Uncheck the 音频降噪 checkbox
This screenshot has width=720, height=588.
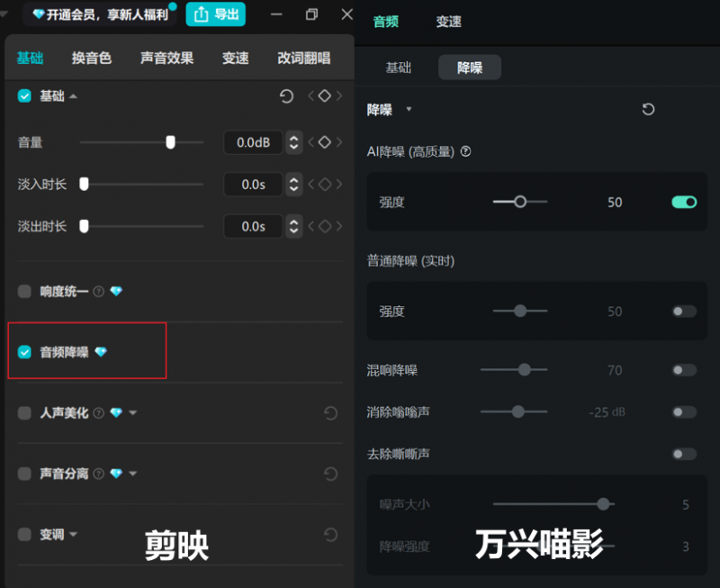point(24,352)
